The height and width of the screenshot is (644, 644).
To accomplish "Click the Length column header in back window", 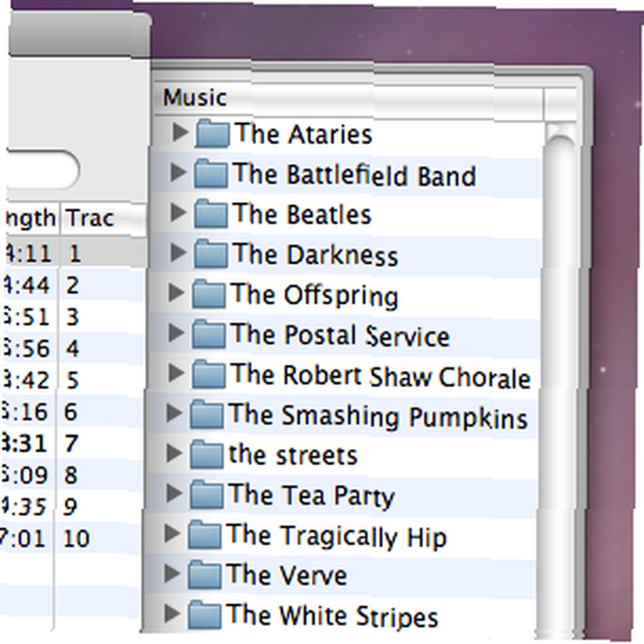I will 33,218.
